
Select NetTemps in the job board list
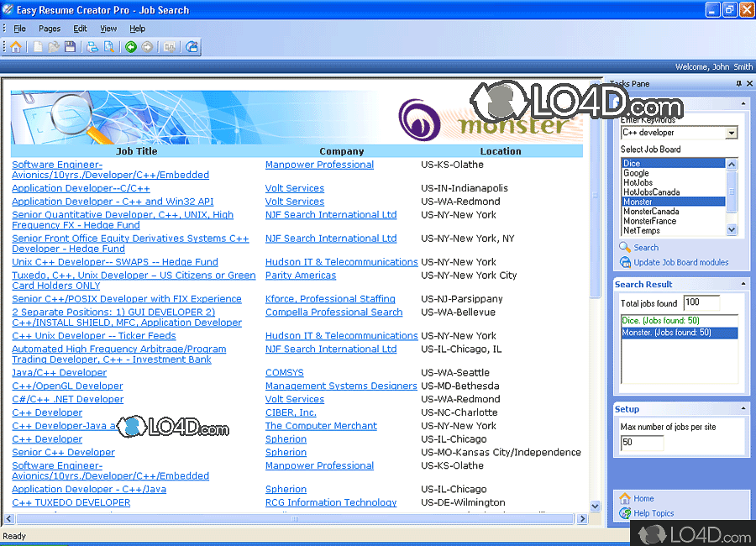coord(673,230)
